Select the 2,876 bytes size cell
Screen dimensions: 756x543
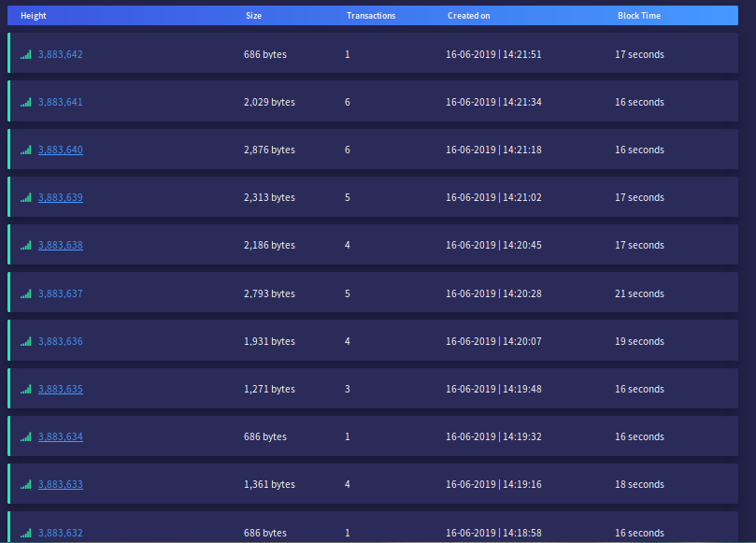tap(269, 150)
